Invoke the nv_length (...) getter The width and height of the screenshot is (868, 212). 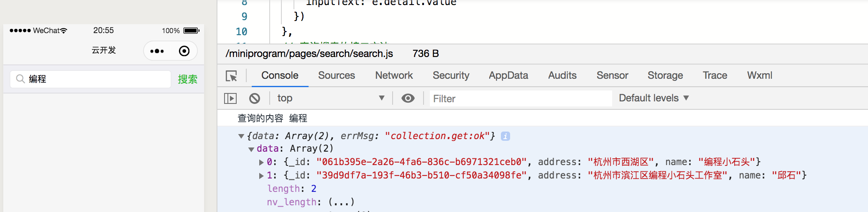point(342,202)
